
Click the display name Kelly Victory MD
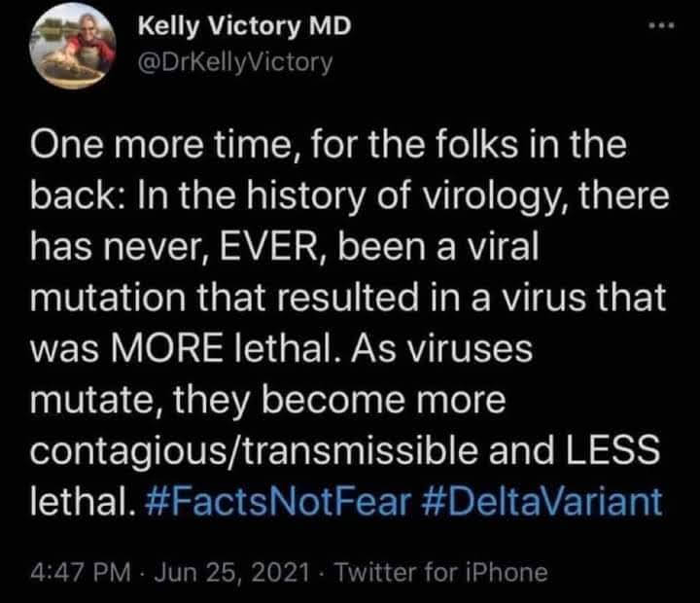(x=245, y=26)
